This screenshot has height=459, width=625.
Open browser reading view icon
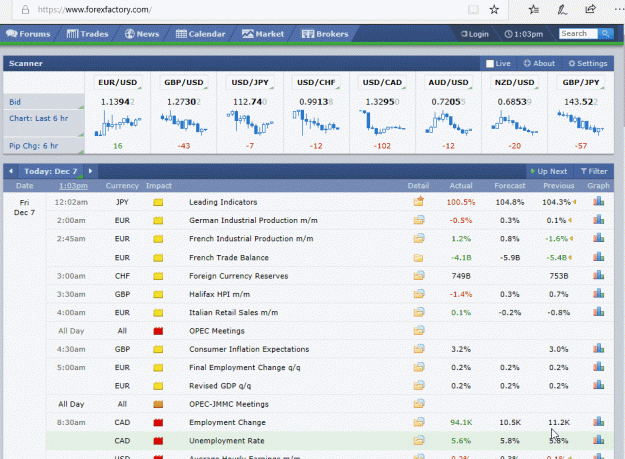coord(473,10)
